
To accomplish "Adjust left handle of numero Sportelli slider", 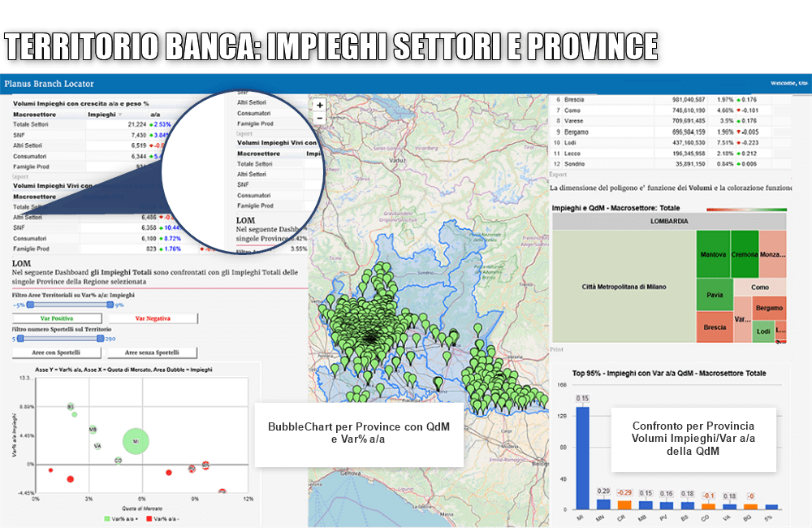I will pyautogui.click(x=21, y=339).
